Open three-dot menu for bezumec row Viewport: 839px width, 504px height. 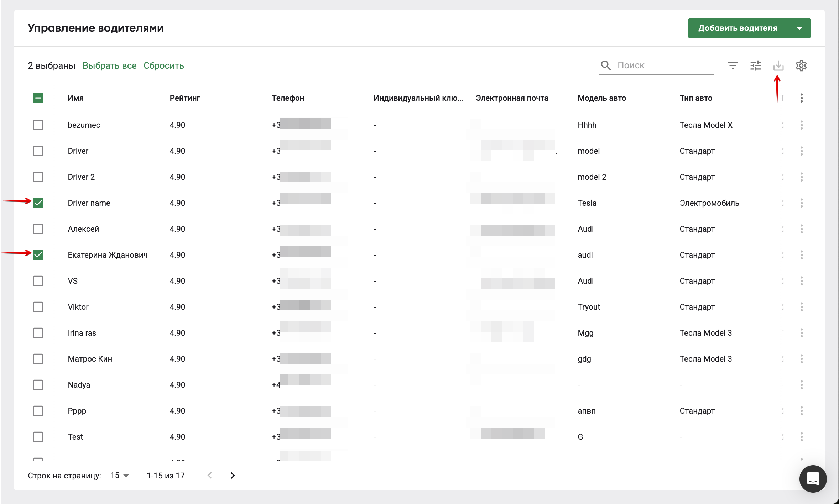click(801, 125)
